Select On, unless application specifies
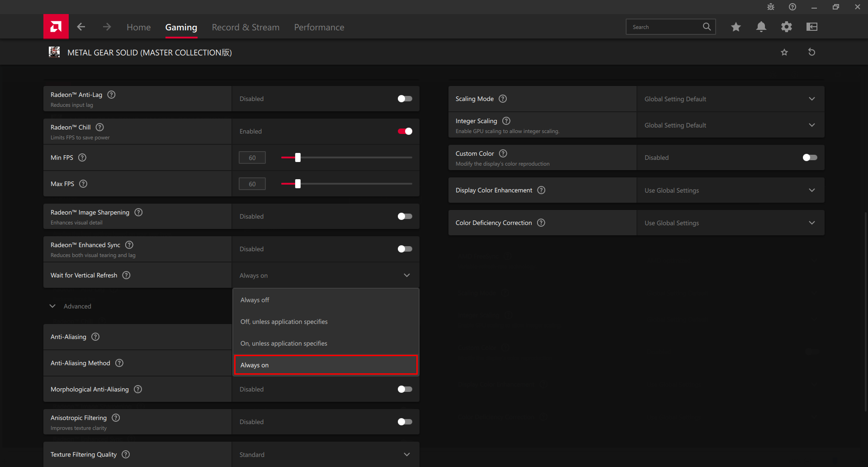Viewport: 868px width, 467px height. click(x=325, y=343)
